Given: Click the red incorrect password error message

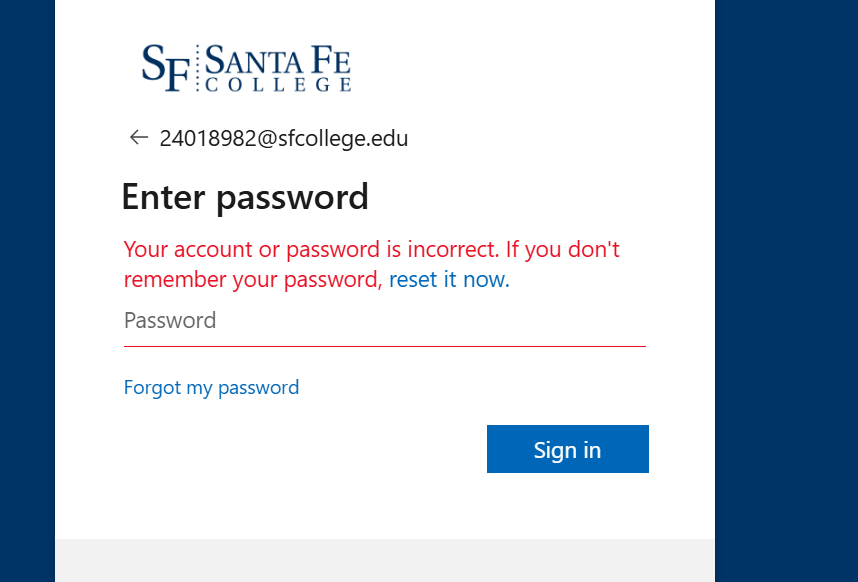Looking at the screenshot, I should point(372,264).
